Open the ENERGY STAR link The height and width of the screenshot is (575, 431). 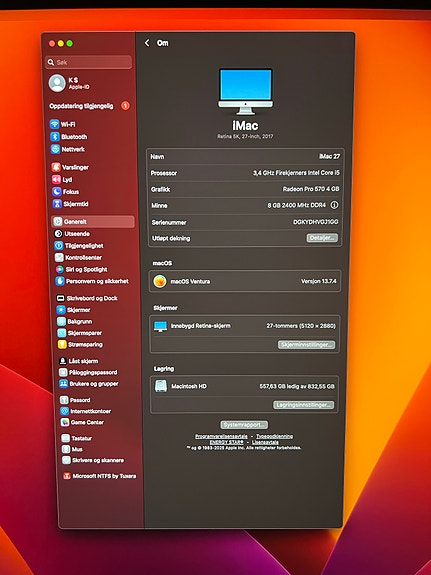226,442
